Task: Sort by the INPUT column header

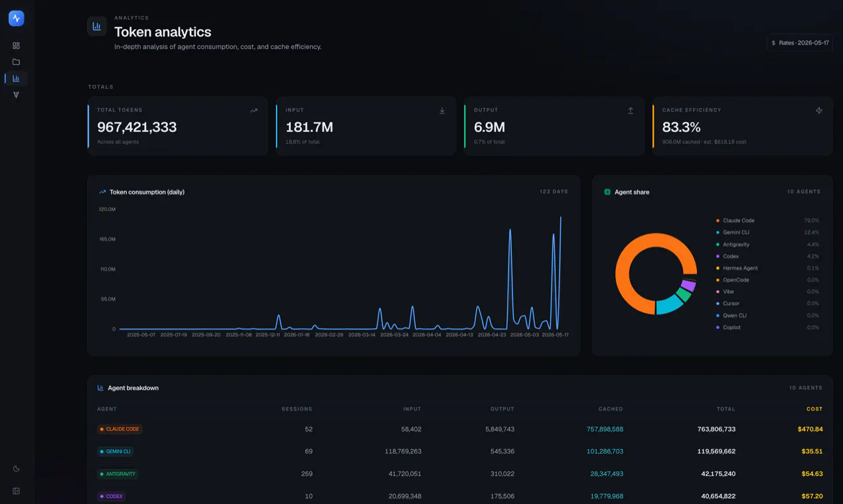Action: coord(412,409)
